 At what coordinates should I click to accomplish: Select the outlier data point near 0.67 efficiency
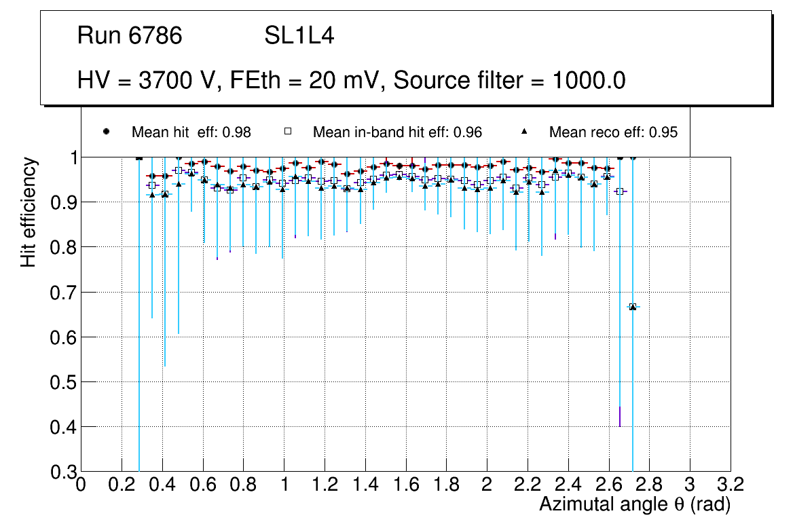pos(633,307)
